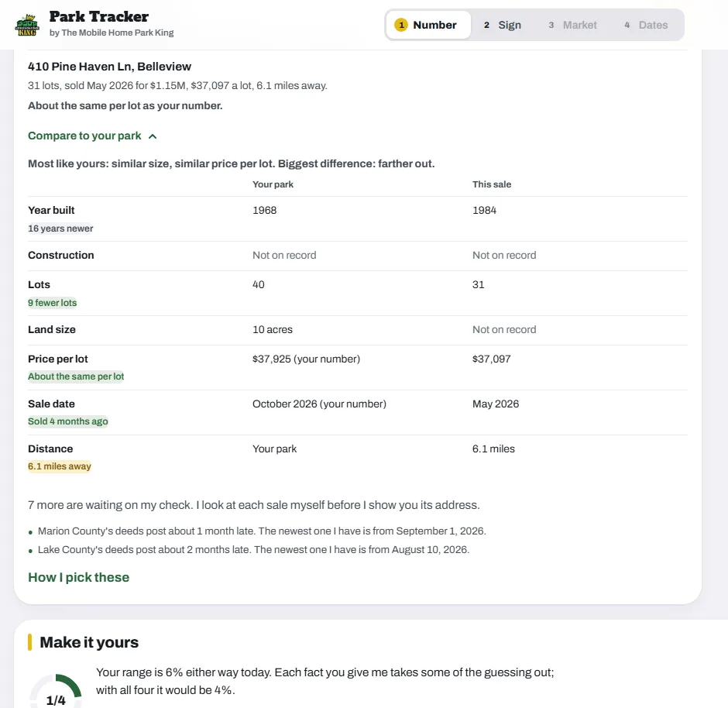Click the Your park column header

point(273,184)
